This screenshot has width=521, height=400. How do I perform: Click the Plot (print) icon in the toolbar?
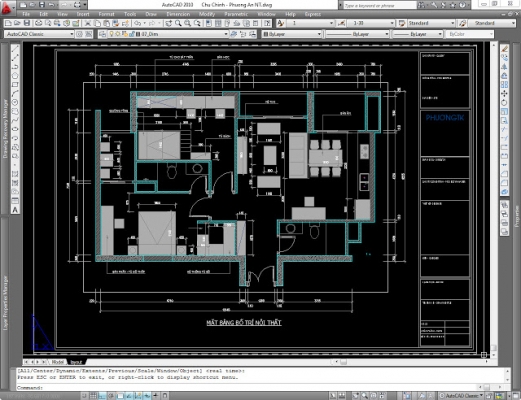pos(39,23)
